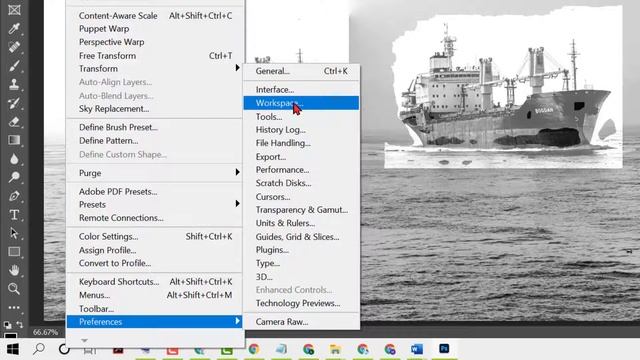Image resolution: width=640 pixels, height=360 pixels.
Task: Open Scratch Disks preferences
Action: [301, 183]
